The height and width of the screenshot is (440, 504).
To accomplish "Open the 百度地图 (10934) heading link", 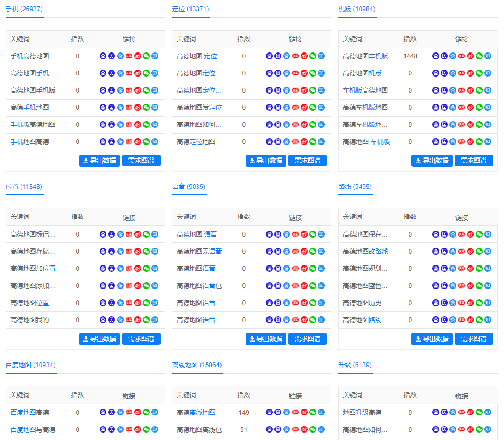I will click(30, 365).
